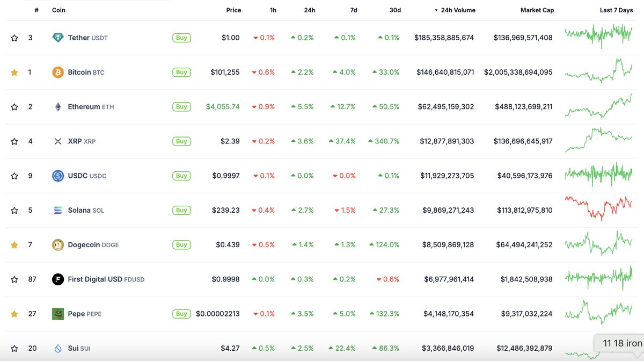Open Pepe PEPE coin page

tap(85, 314)
